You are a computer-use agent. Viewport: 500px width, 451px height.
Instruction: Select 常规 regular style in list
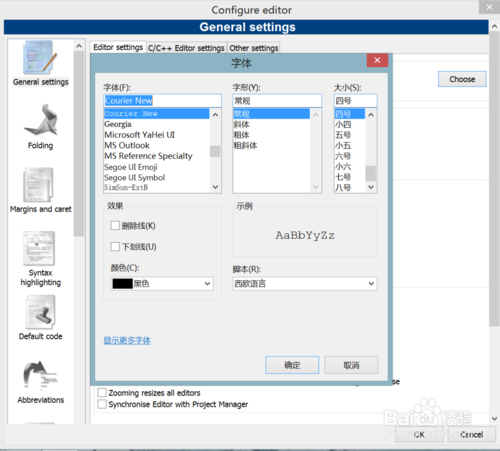coord(271,114)
